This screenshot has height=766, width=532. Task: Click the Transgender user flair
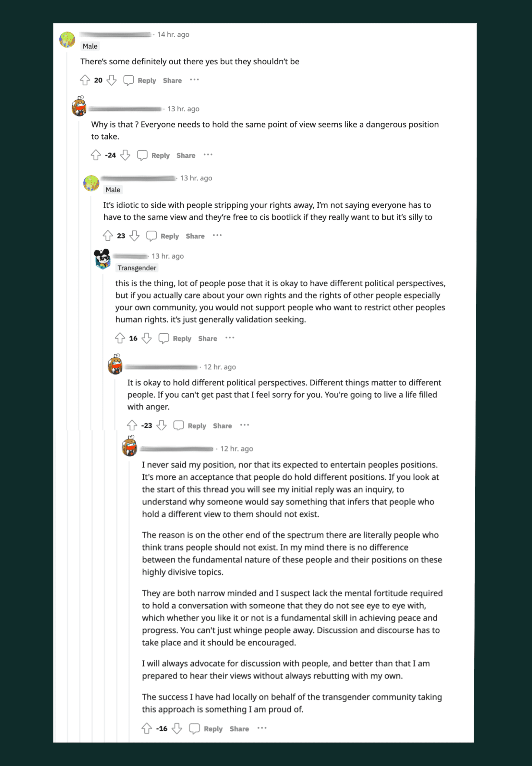tap(137, 268)
